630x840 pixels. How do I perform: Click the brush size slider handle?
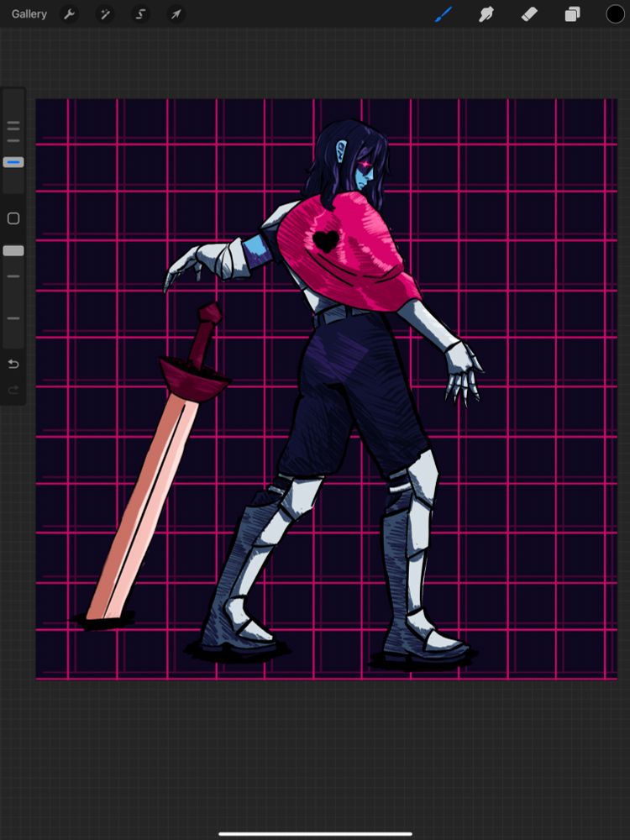[x=13, y=162]
